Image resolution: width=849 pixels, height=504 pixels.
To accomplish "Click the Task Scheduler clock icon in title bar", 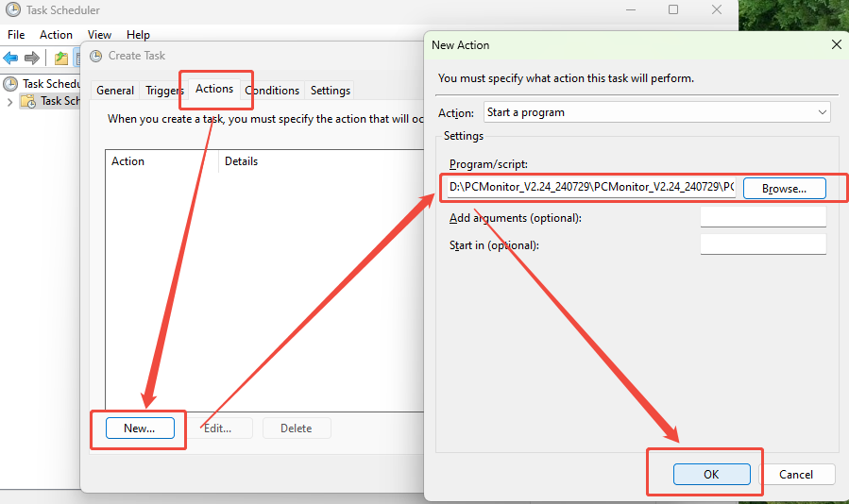I will point(13,9).
